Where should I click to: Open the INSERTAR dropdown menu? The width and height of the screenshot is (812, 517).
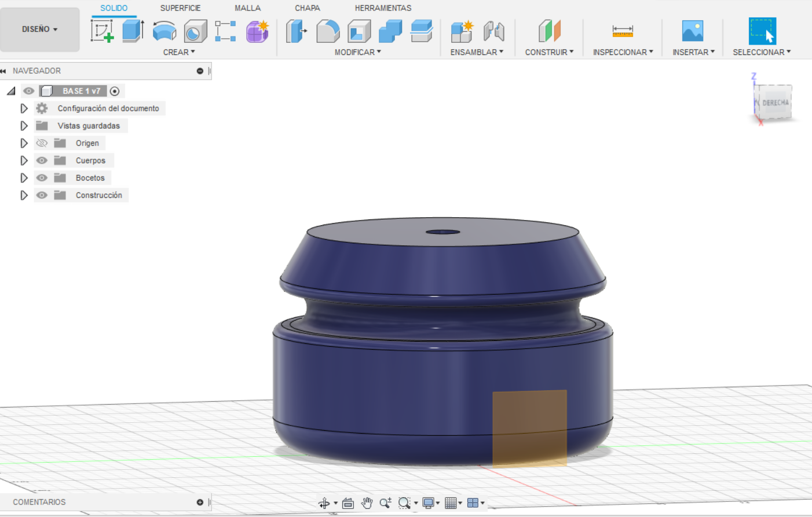693,52
